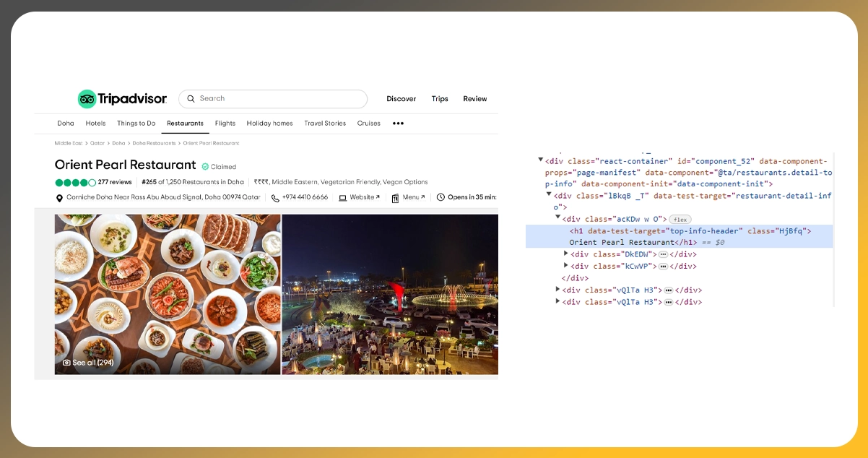Collapse the react-container div node
868x458 pixels.
pyautogui.click(x=541, y=160)
